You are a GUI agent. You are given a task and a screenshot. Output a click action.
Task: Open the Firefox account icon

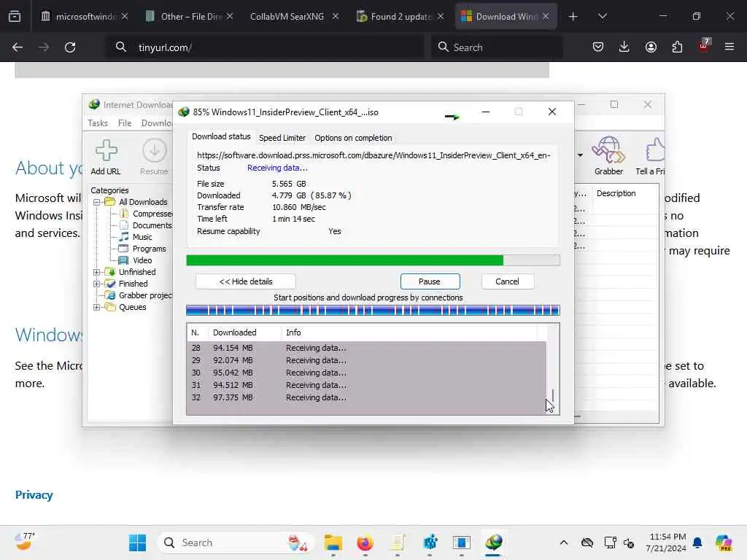pyautogui.click(x=651, y=47)
